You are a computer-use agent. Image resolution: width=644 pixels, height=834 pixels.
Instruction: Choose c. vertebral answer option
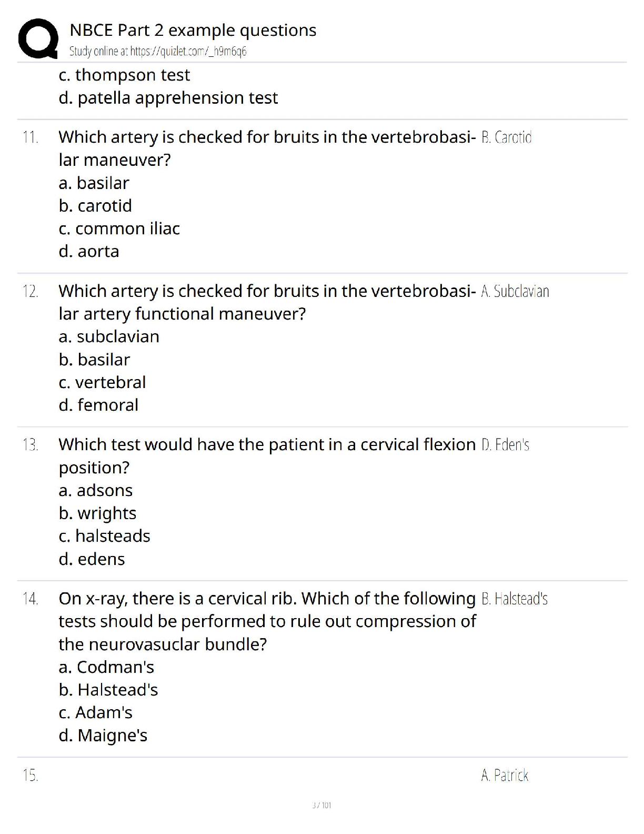tap(102, 382)
